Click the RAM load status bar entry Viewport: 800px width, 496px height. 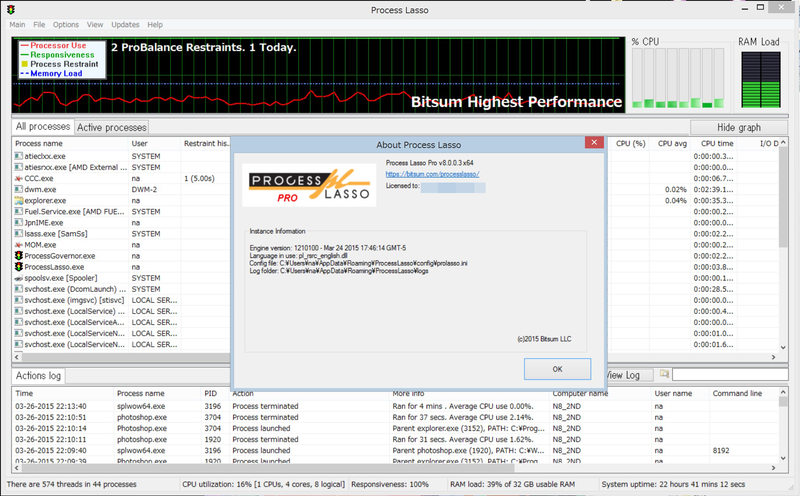(512, 484)
